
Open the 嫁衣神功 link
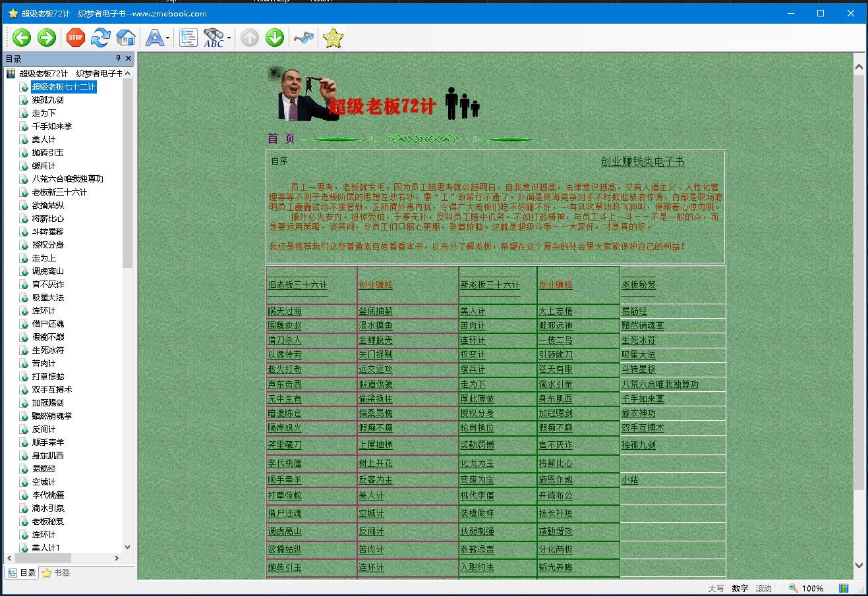tap(639, 413)
